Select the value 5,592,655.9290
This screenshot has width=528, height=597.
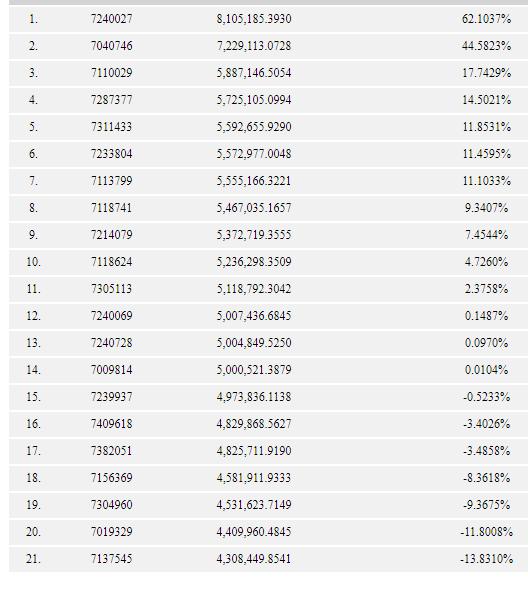pos(254,127)
